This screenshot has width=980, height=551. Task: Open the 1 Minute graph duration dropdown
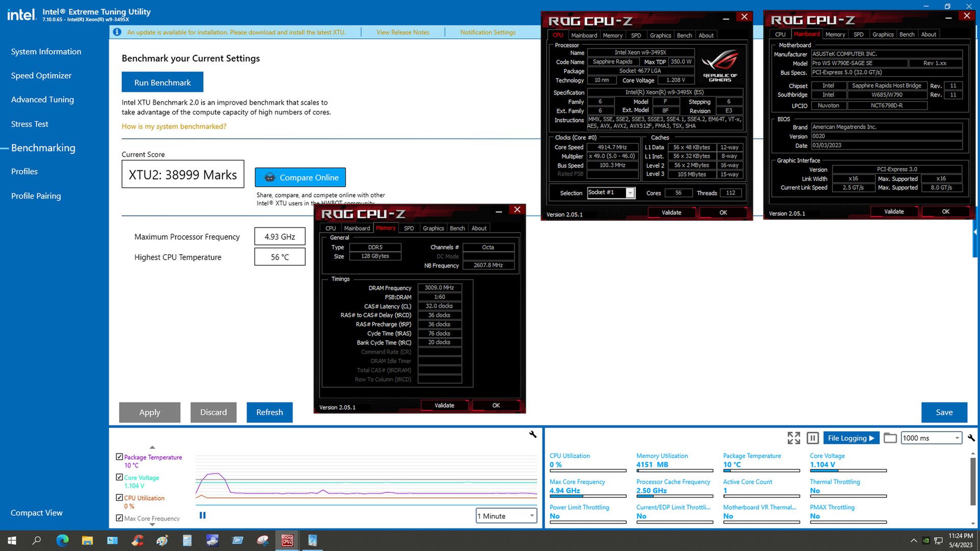pos(506,516)
